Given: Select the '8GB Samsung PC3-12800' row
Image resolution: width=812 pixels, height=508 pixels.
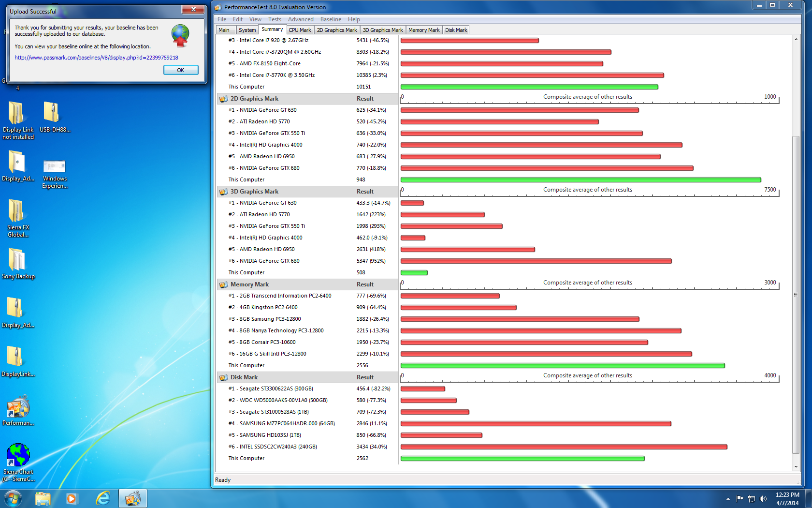Looking at the screenshot, I should [x=307, y=319].
